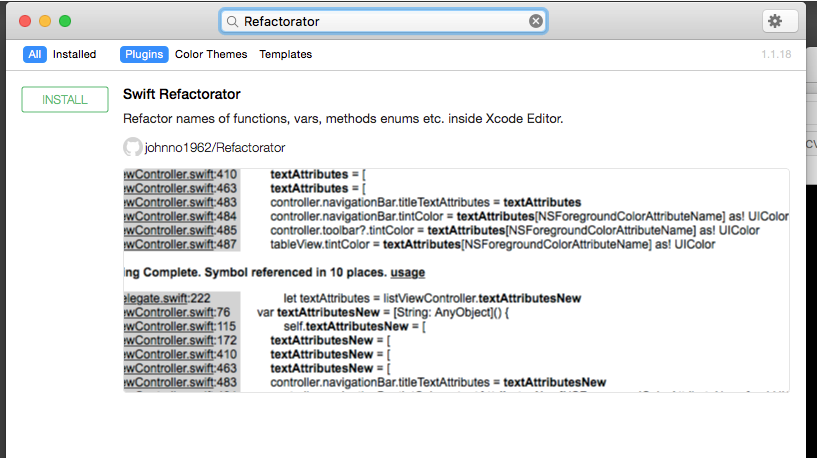Open the Swift Refactorator title
Image resolution: width=817 pixels, height=458 pixels.
click(182, 94)
